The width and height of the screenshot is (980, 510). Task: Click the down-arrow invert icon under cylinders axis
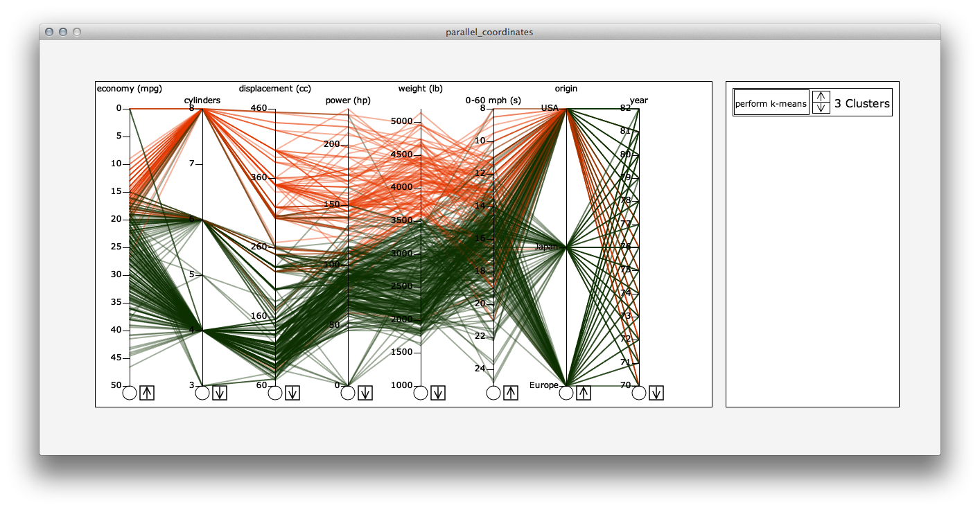219,392
